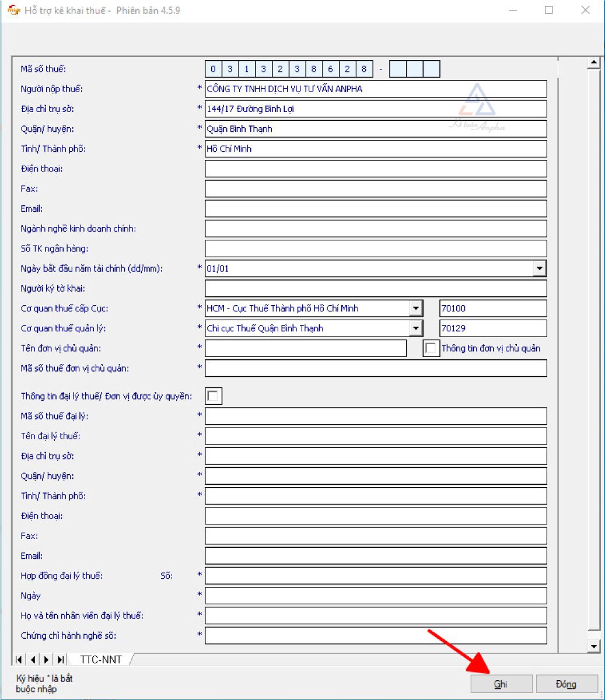This screenshot has height=700, width=605.
Task: Click scrollbar up arrow
Action: [594, 63]
